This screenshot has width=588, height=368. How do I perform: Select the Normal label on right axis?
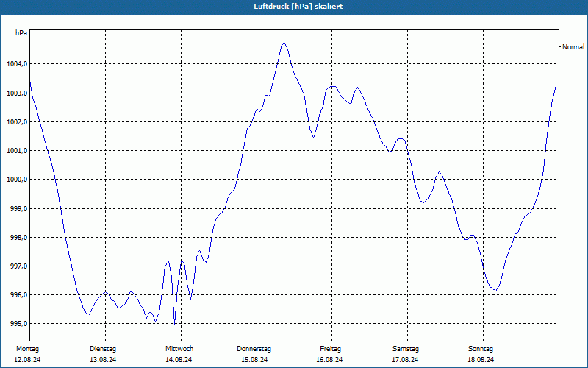tap(573, 47)
